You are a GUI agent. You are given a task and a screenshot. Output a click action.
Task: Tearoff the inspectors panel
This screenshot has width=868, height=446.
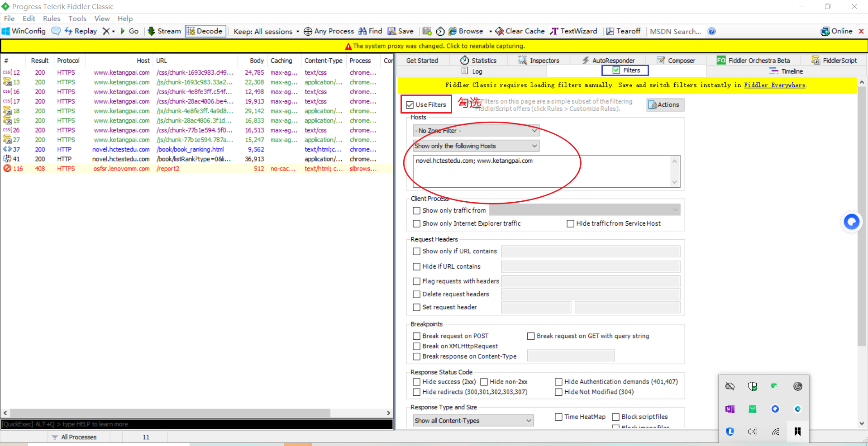click(x=623, y=31)
